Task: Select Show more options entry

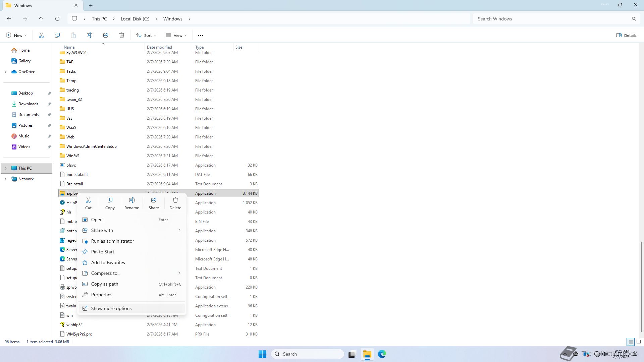Action: coord(111,308)
